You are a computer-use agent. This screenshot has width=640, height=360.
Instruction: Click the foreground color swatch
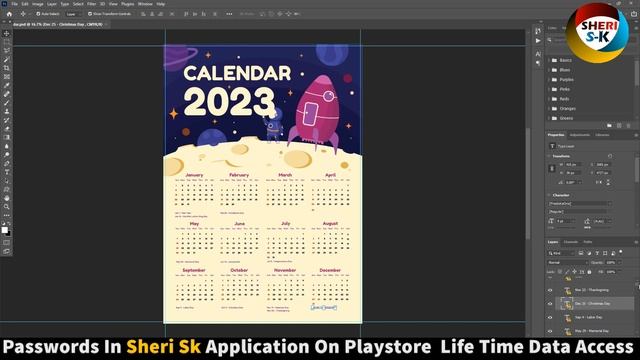(x=4, y=230)
